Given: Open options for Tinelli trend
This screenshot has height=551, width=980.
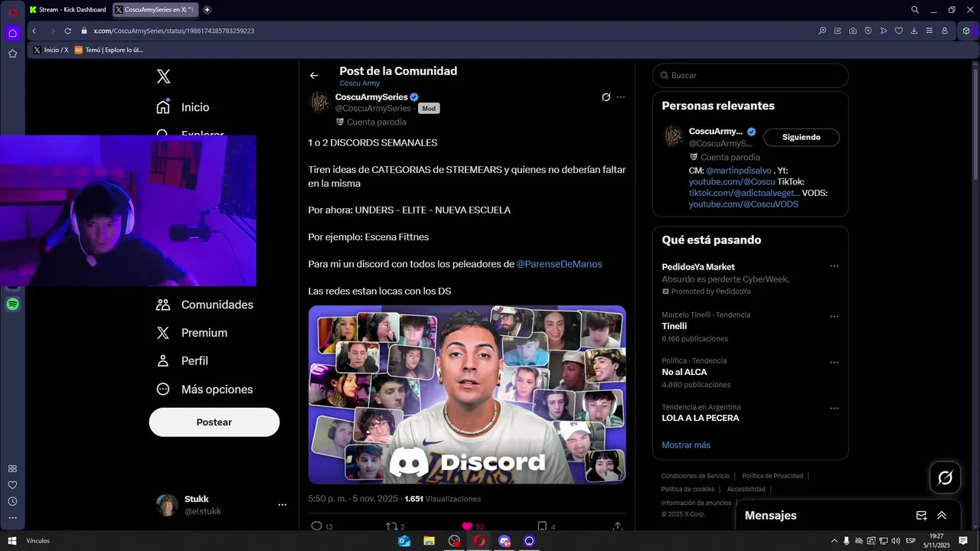Looking at the screenshot, I should [x=834, y=316].
